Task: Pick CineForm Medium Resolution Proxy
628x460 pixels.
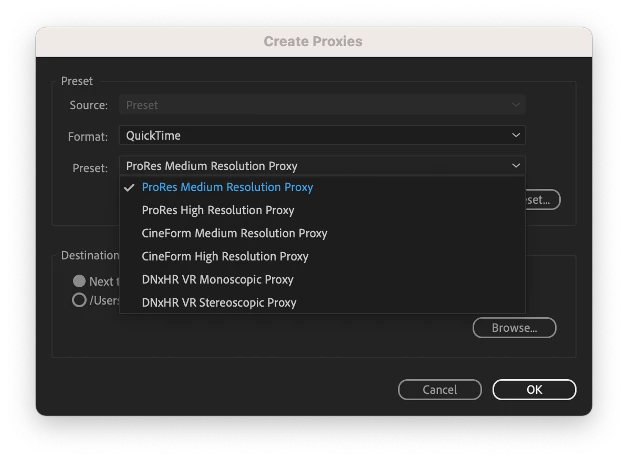Action: [322, 233]
